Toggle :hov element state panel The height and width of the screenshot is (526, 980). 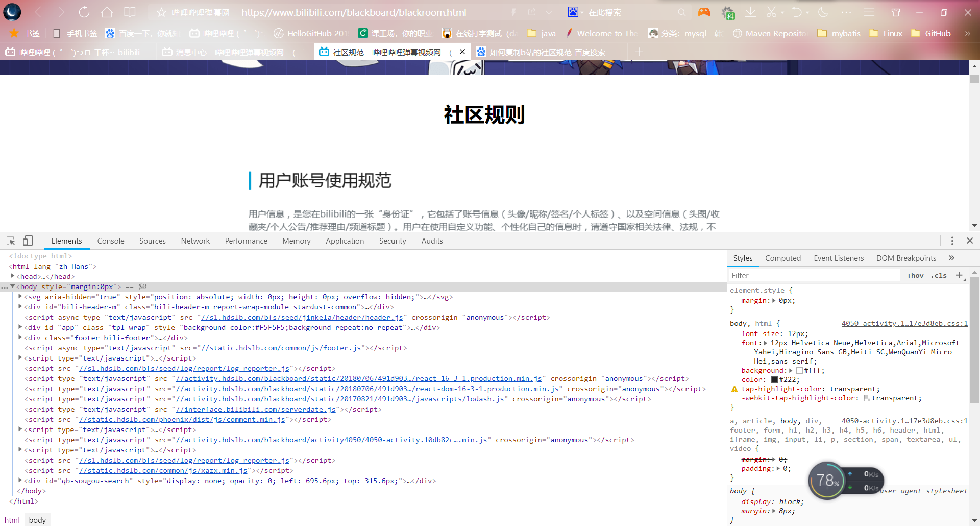point(916,275)
